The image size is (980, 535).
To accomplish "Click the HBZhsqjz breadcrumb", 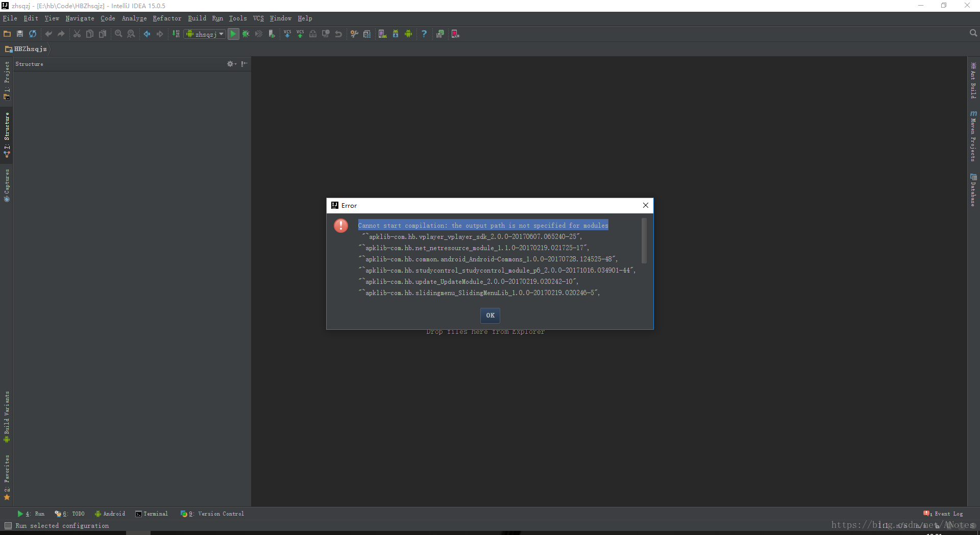I will (x=27, y=49).
